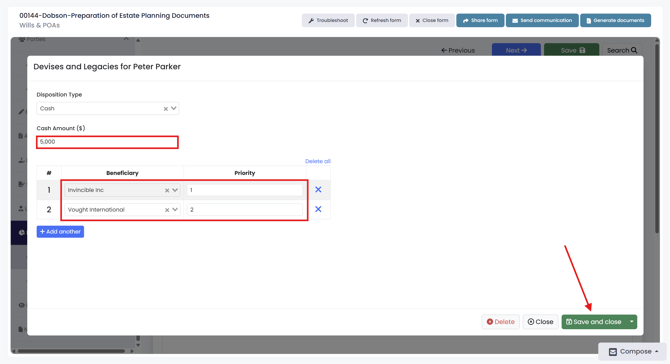Open the Share form option

pyautogui.click(x=480, y=21)
